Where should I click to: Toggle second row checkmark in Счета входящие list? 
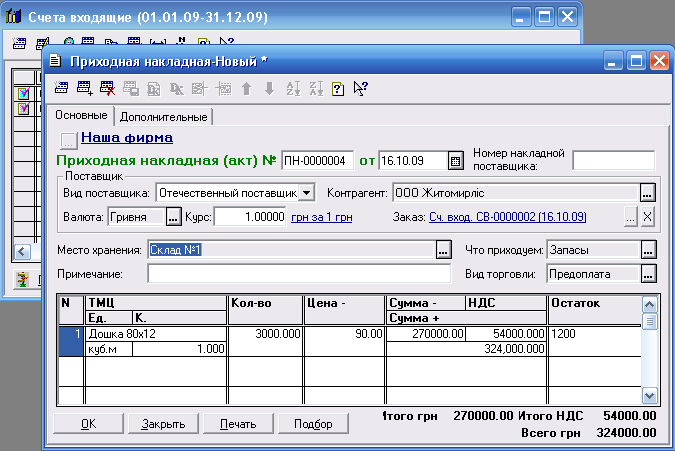[25, 108]
